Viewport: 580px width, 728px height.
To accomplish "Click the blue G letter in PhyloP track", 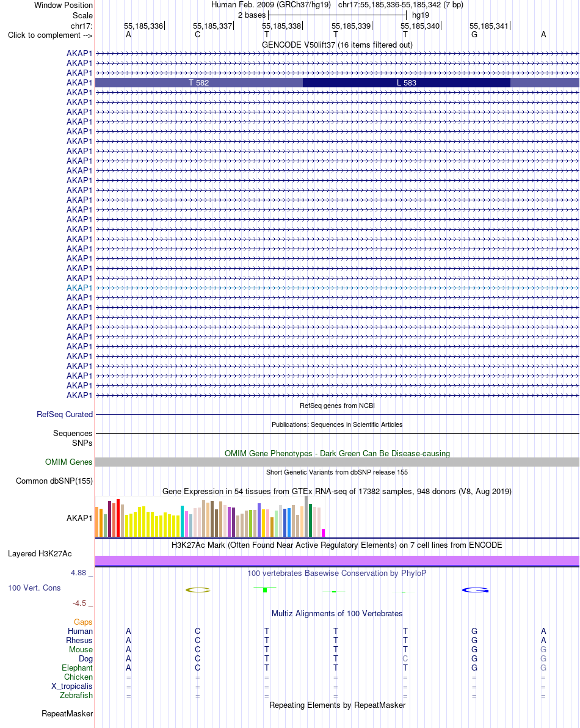I will click(475, 590).
